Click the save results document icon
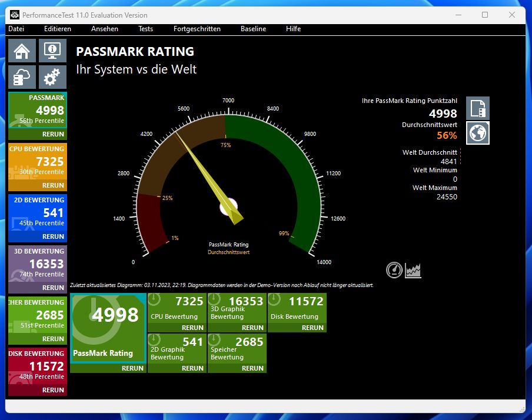Viewport: 532px width, 420px height. 478,108
